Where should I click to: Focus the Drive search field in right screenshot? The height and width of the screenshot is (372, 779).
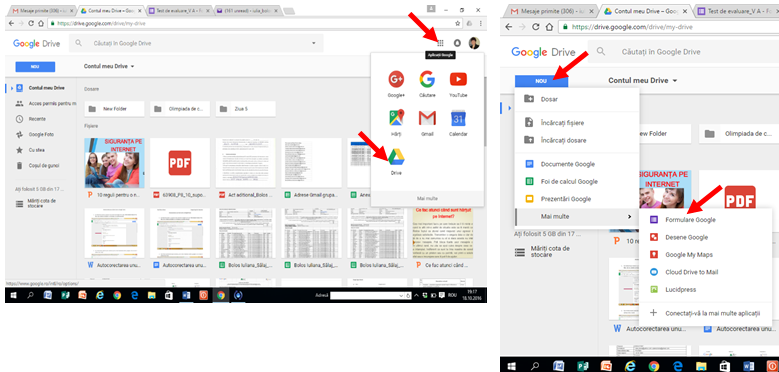tap(683, 52)
